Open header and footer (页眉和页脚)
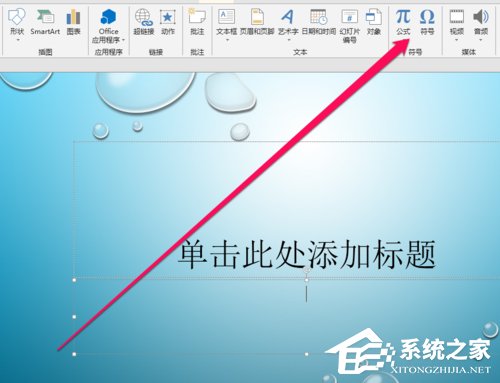Screen dimensions: 500x383 [257, 22]
